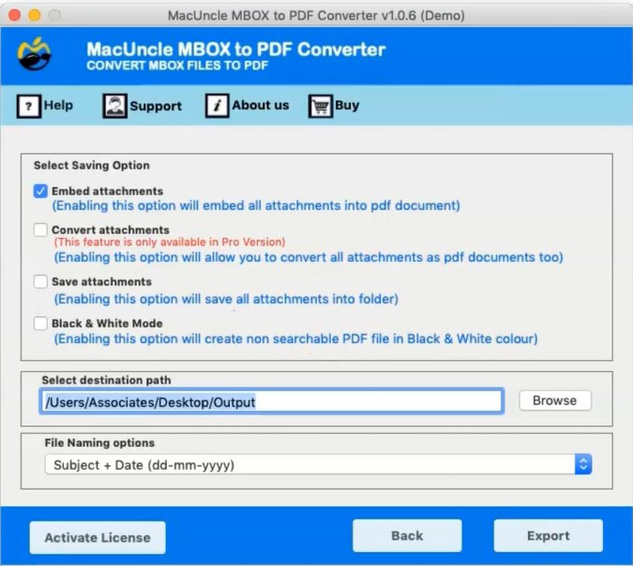Click the Activate License button
This screenshot has width=633, height=566.
97,537
